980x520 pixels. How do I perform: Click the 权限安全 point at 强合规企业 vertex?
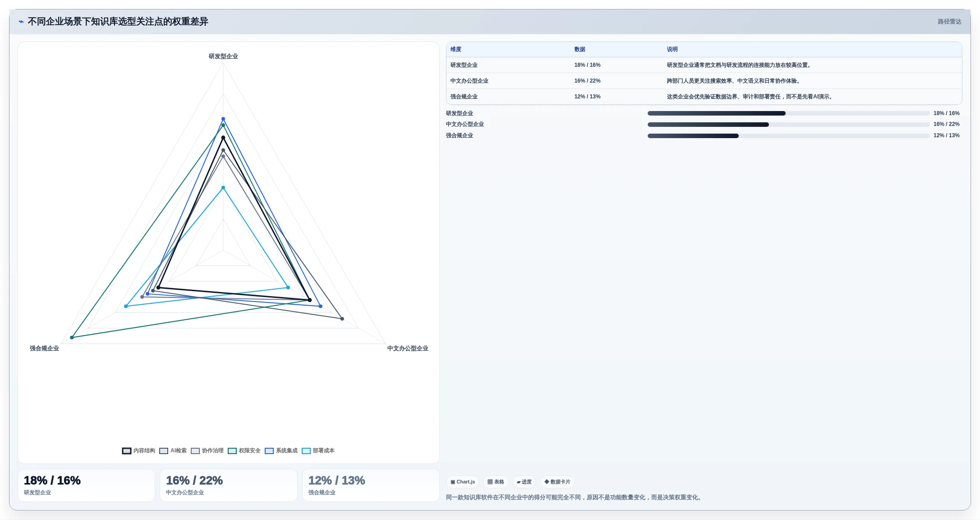click(72, 338)
